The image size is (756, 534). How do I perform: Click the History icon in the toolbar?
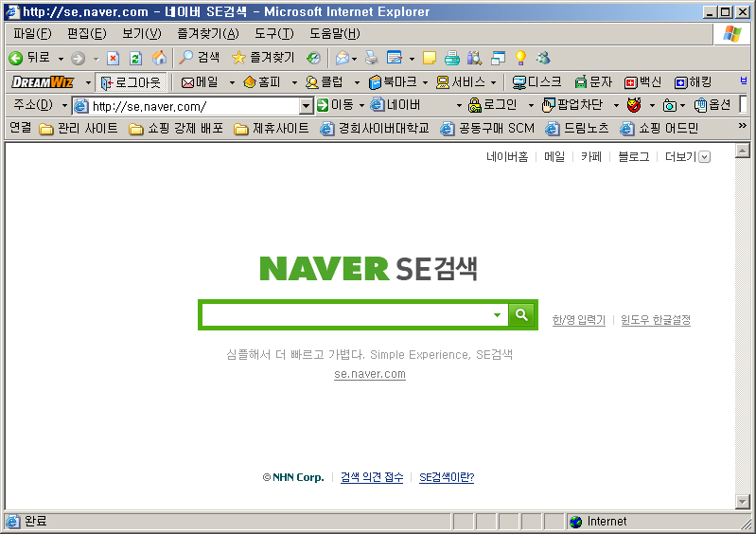313,59
